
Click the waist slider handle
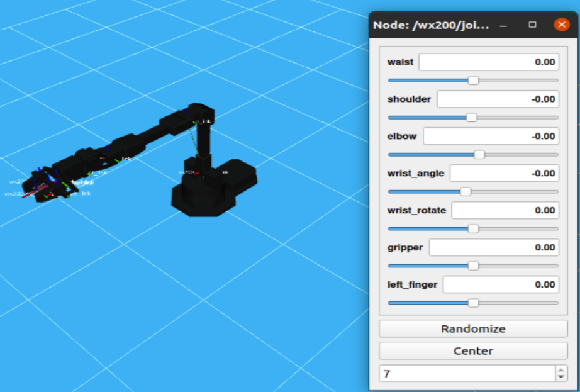point(473,81)
